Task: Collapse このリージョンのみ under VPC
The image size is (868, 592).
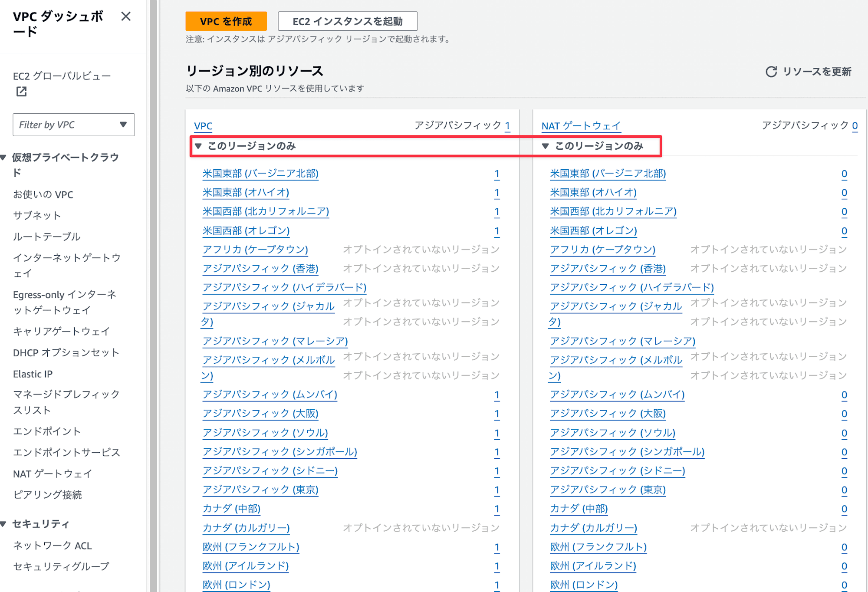Action: (198, 146)
